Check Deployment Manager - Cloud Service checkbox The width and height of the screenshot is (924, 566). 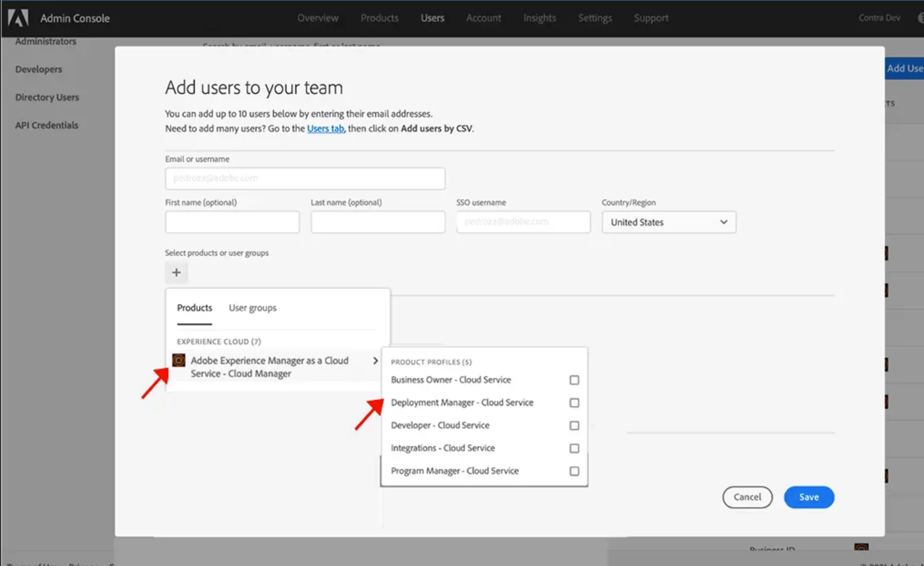coord(574,403)
